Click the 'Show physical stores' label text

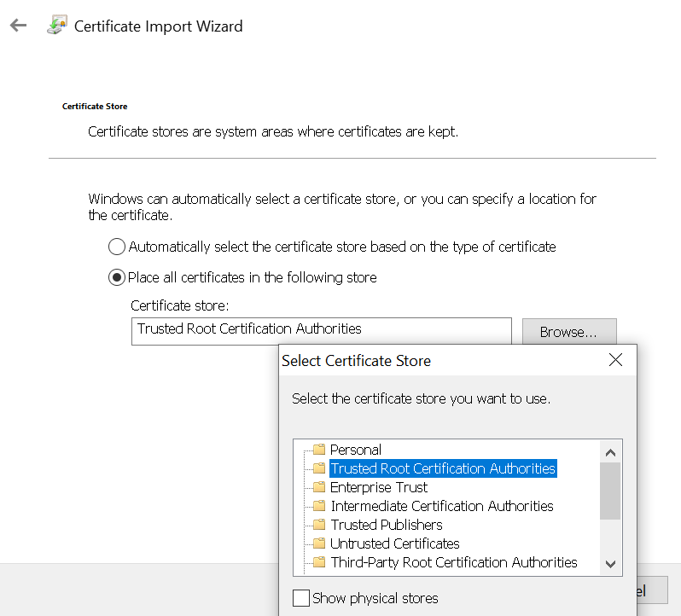pyautogui.click(x=375, y=598)
